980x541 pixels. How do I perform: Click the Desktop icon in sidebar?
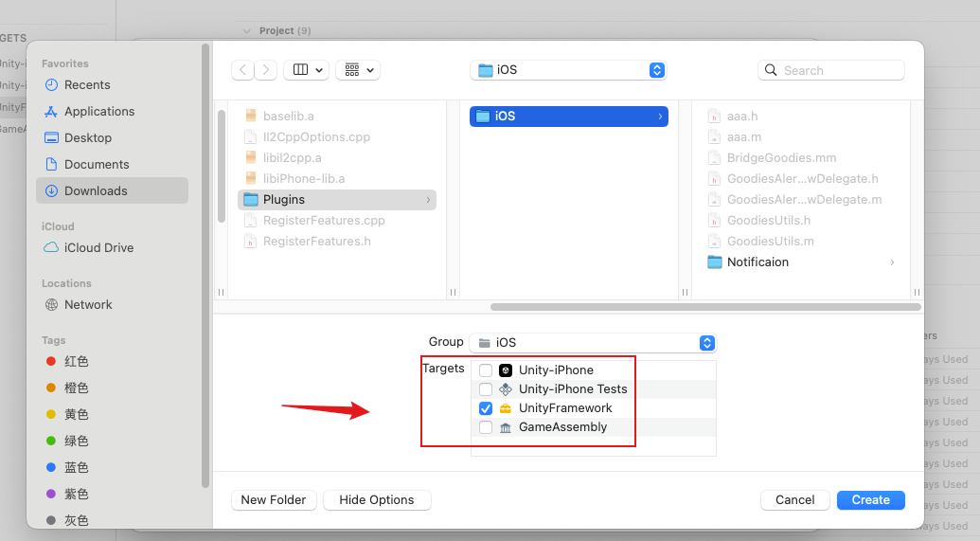coord(51,137)
